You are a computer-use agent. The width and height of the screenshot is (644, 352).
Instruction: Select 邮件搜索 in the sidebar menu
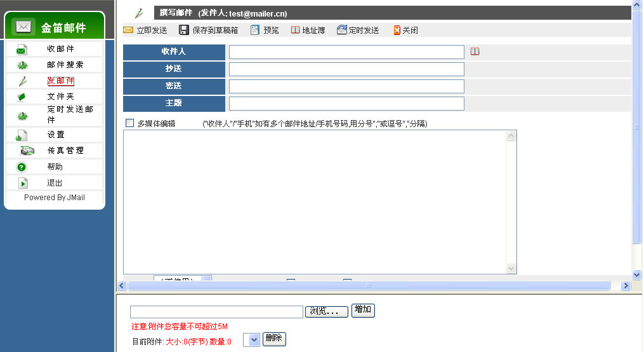65,65
